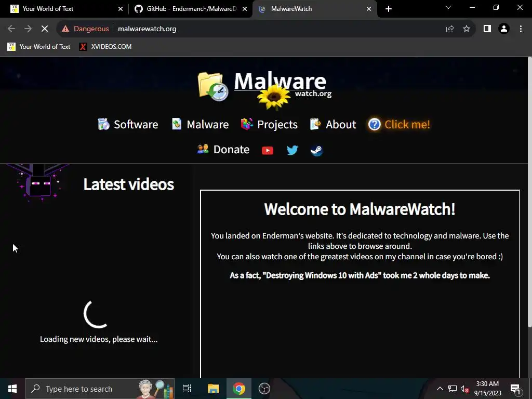The image size is (532, 399).
Task: Open Task View on taskbar
Action: click(187, 389)
